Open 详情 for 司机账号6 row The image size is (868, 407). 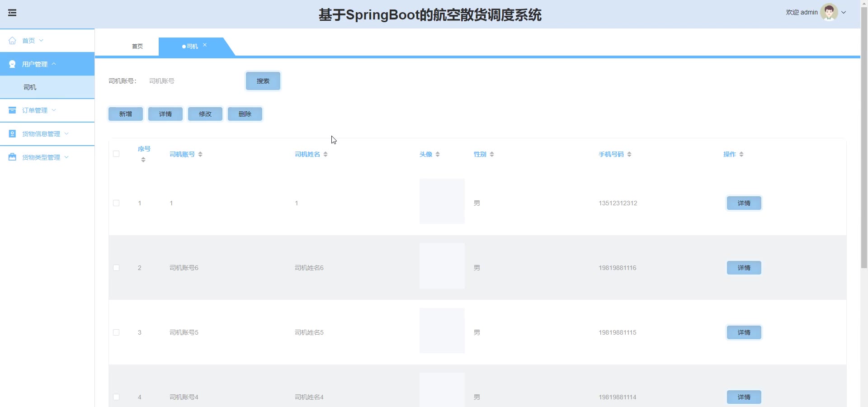[x=744, y=268]
